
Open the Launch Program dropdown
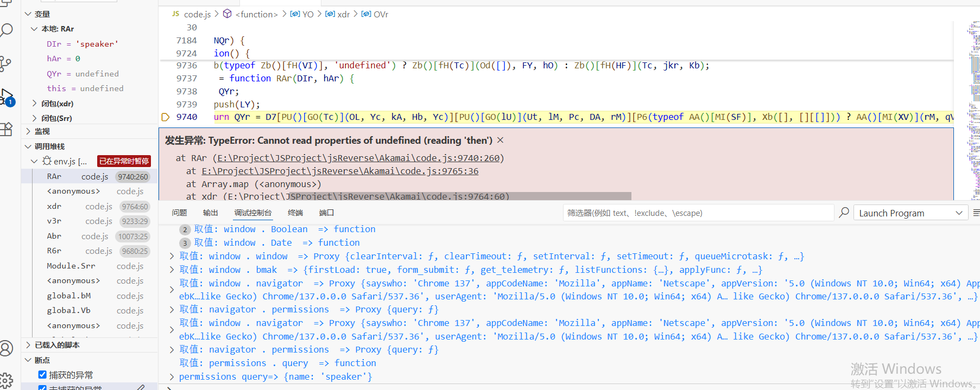[910, 213]
